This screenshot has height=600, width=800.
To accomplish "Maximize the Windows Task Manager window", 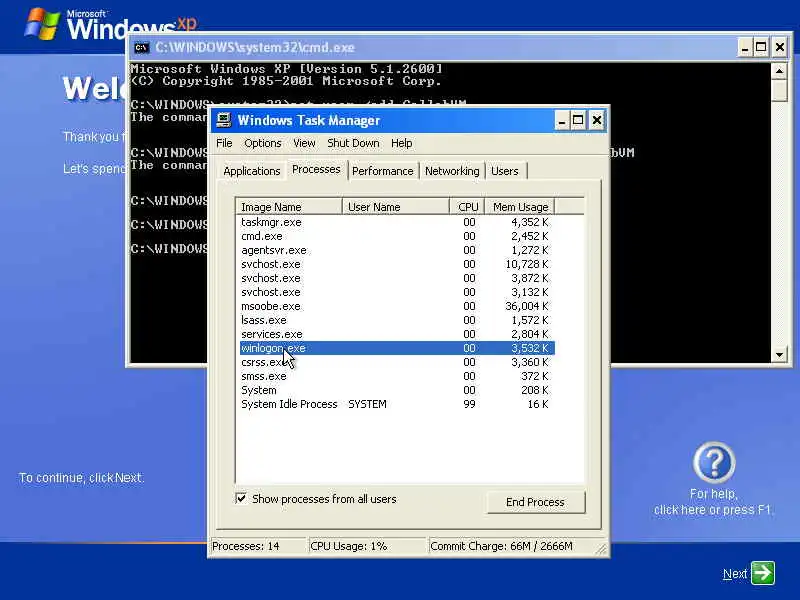I will (578, 121).
